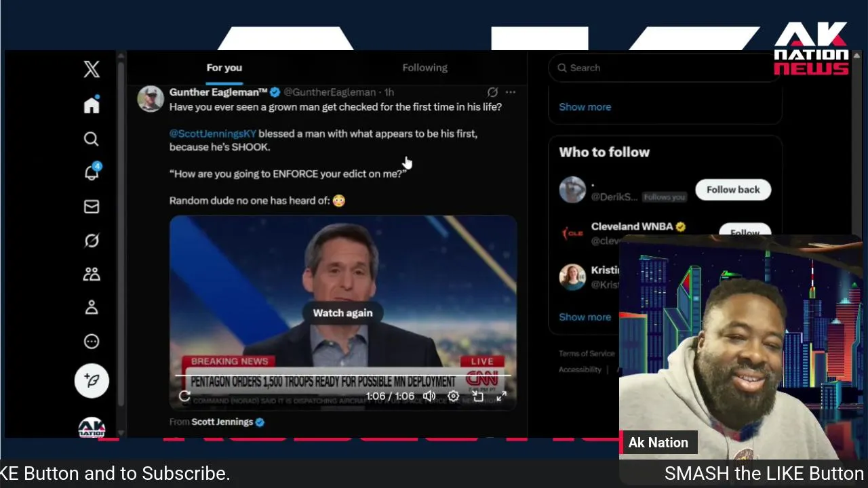Click the Scott Jennings source name below video

tap(222, 422)
